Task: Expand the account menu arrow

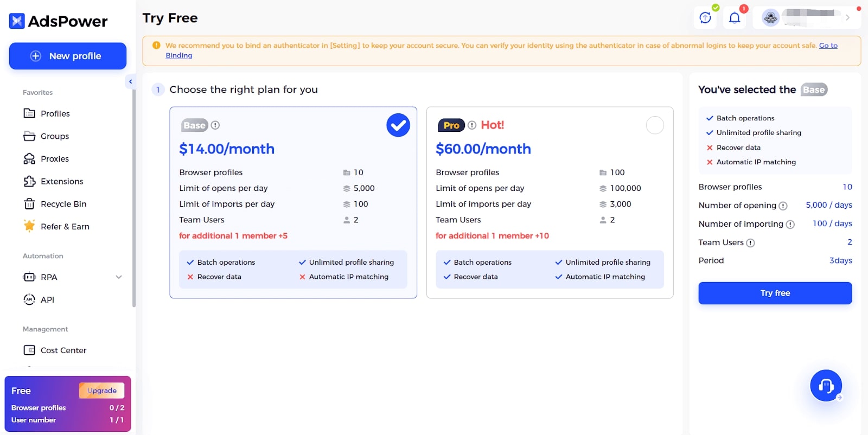Action: [847, 18]
